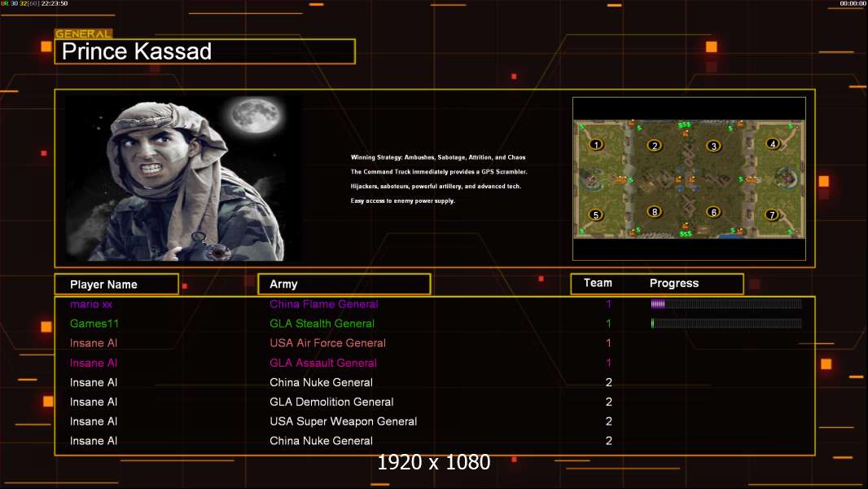Click Insane AI in the GLA Assault row
Viewport: 868px width, 489px height.
click(x=94, y=363)
